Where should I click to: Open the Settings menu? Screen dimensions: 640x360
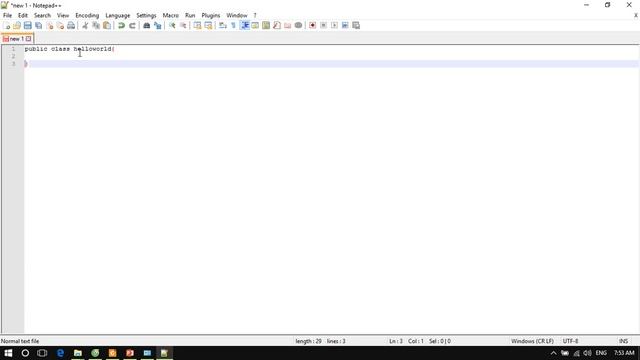pyautogui.click(x=146, y=15)
